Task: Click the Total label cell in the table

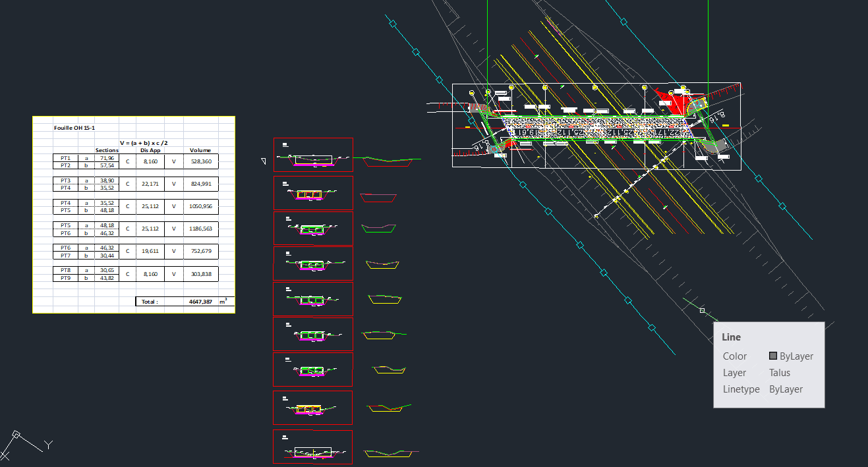Action: (x=150, y=302)
